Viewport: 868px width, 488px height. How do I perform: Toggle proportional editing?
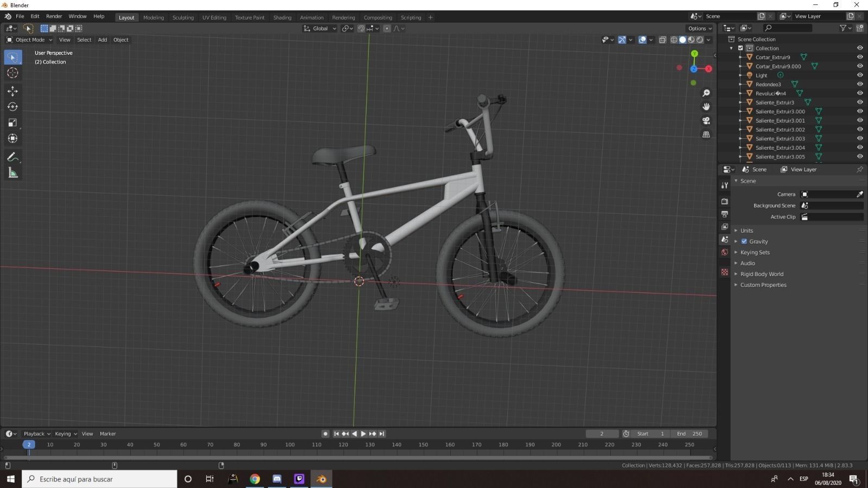click(387, 28)
